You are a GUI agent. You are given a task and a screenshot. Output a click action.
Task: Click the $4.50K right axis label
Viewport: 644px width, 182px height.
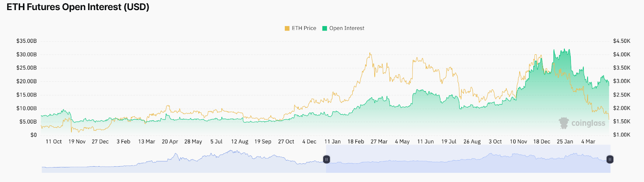click(621, 41)
